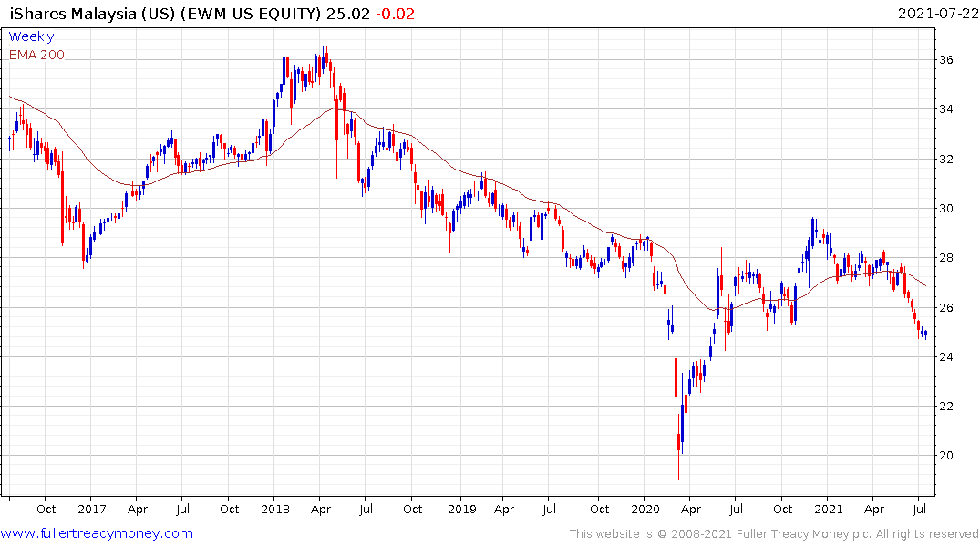Click the 'EMA 200' legend label

pos(36,55)
